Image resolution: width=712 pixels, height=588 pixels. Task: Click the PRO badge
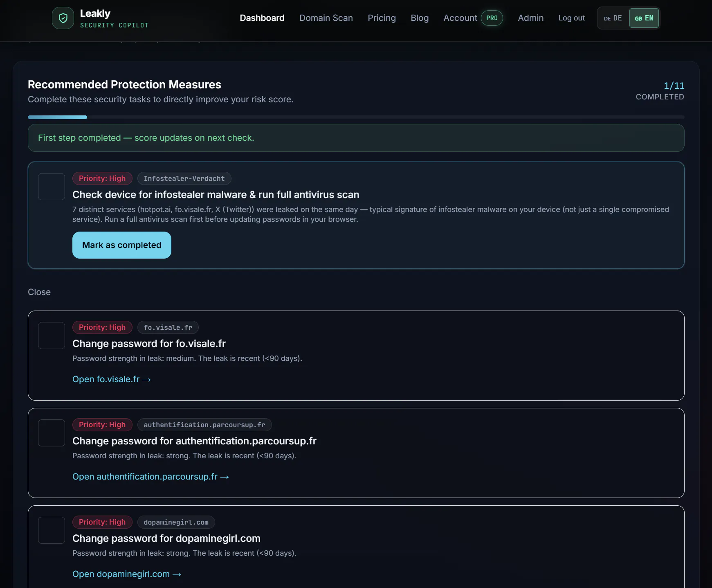(492, 18)
